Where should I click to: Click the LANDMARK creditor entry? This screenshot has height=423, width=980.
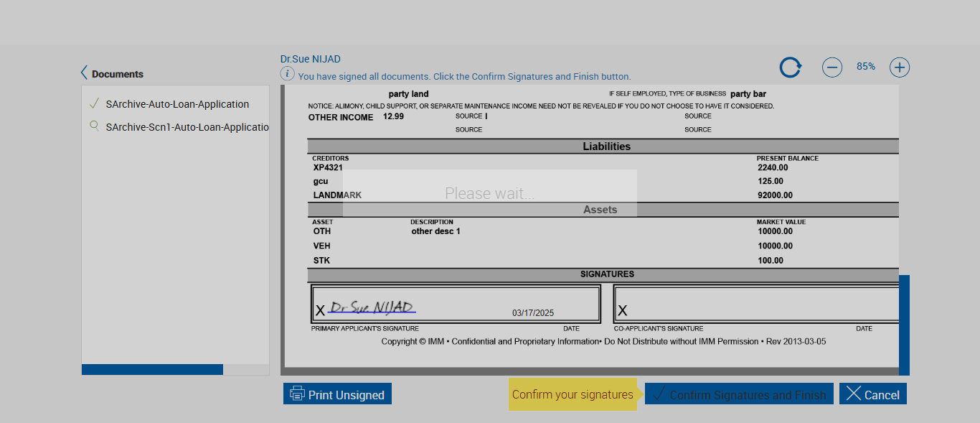click(337, 195)
